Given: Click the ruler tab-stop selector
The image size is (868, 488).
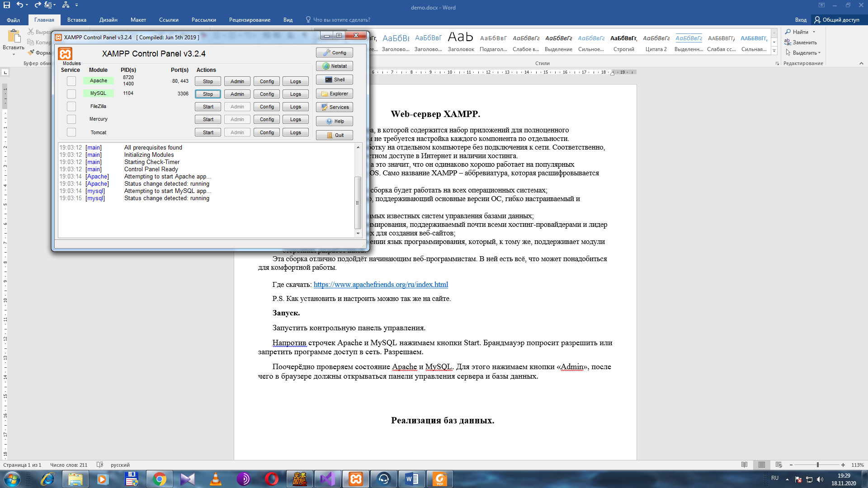Looking at the screenshot, I should point(5,72).
